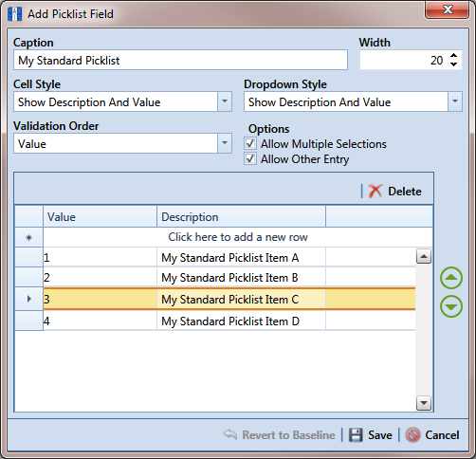Click the Validation Order Value field
This screenshot has height=459, width=476.
[116, 143]
